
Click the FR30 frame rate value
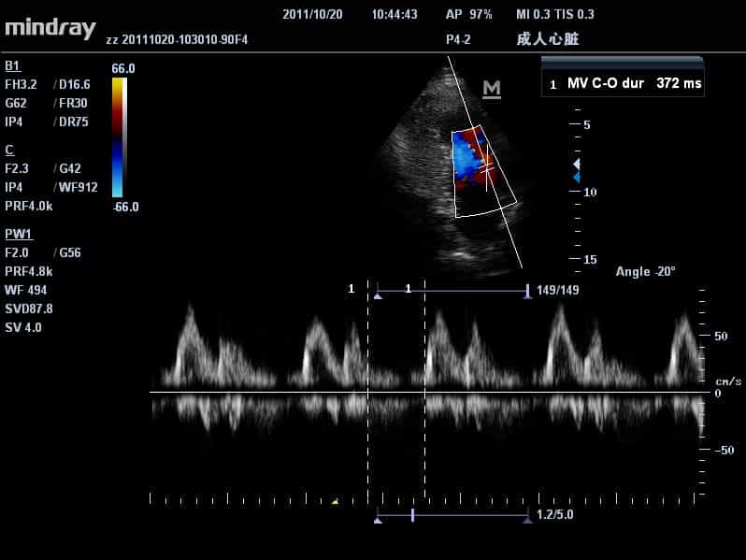coord(73,103)
